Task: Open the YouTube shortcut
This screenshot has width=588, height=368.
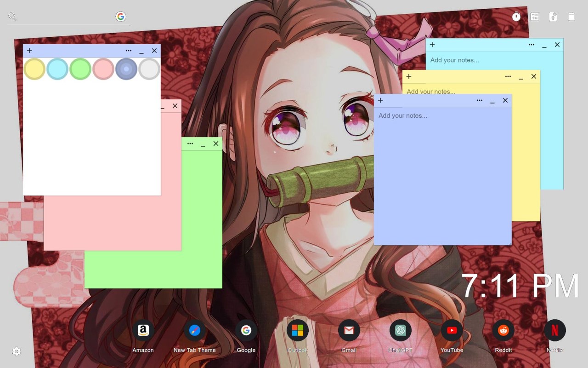Action: (452, 330)
